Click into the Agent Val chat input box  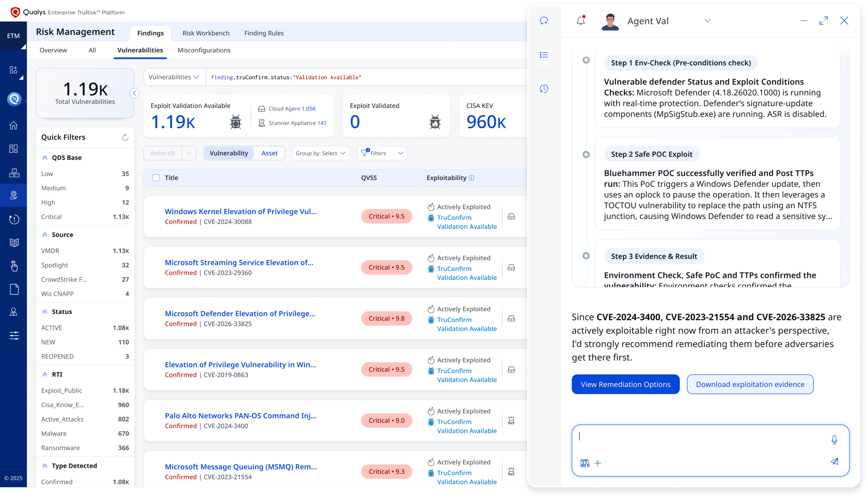710,451
